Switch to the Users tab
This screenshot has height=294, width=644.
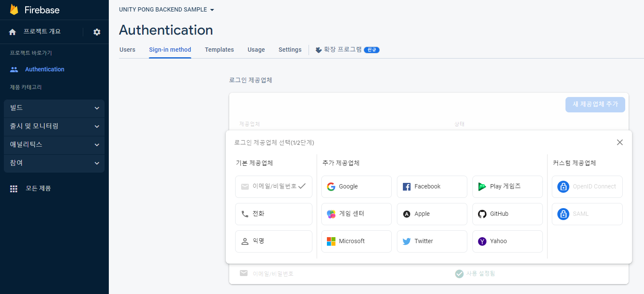coord(127,50)
